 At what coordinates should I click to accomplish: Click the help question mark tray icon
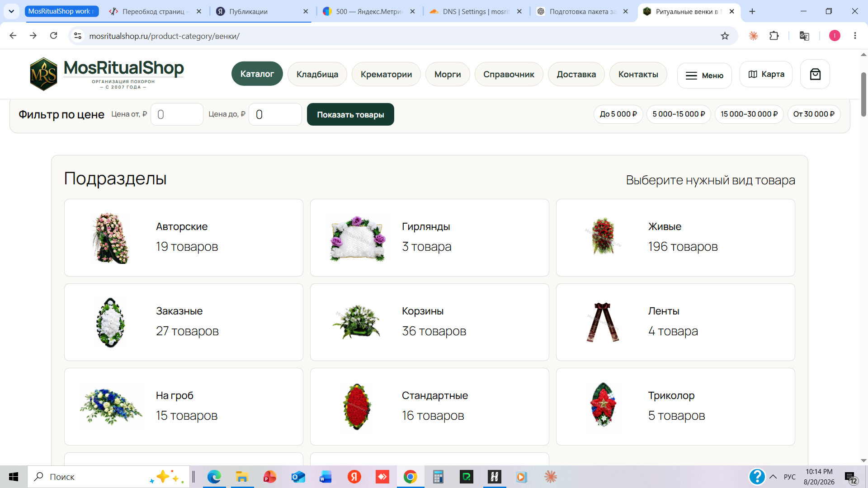tap(757, 477)
